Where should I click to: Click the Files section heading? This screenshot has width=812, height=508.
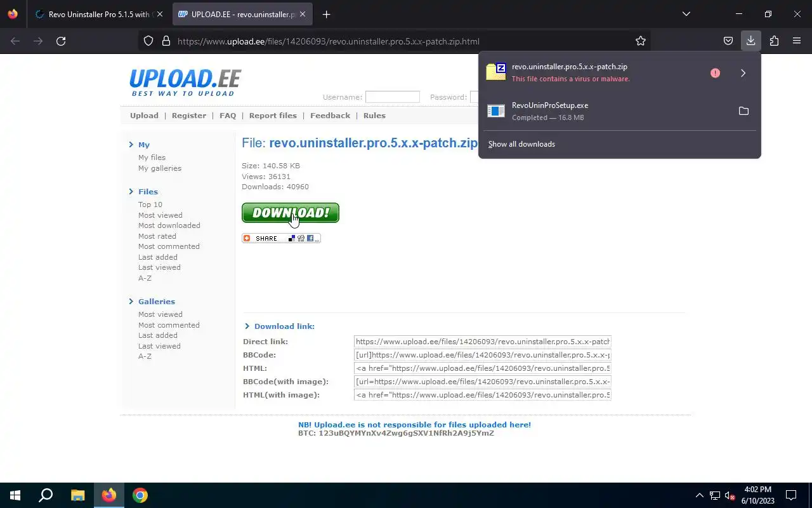(148, 192)
